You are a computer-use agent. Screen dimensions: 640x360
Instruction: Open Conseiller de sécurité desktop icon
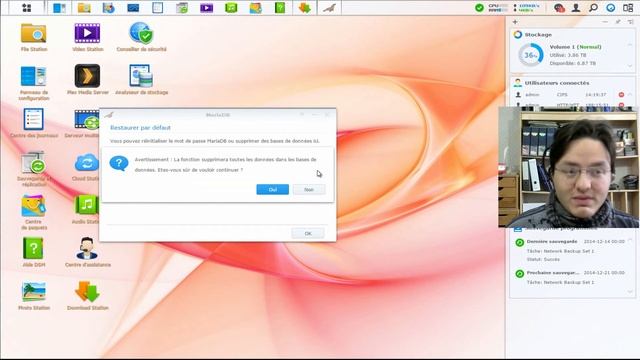(x=141, y=37)
